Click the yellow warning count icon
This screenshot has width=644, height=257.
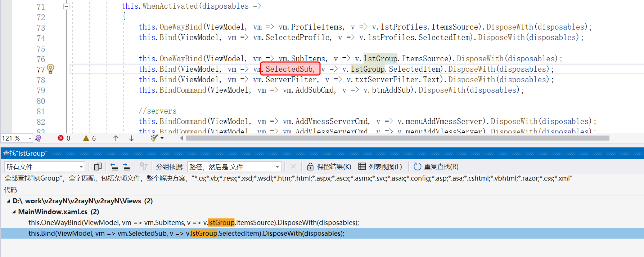tap(86, 138)
